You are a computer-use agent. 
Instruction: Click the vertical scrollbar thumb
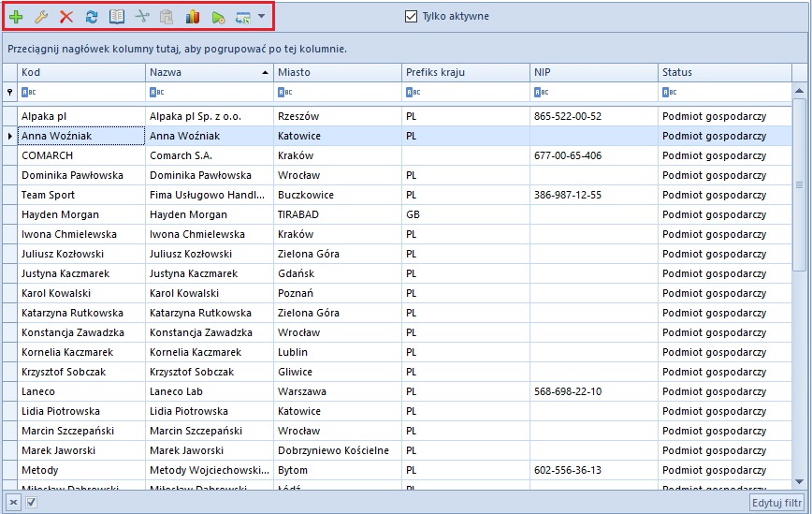[x=799, y=184]
